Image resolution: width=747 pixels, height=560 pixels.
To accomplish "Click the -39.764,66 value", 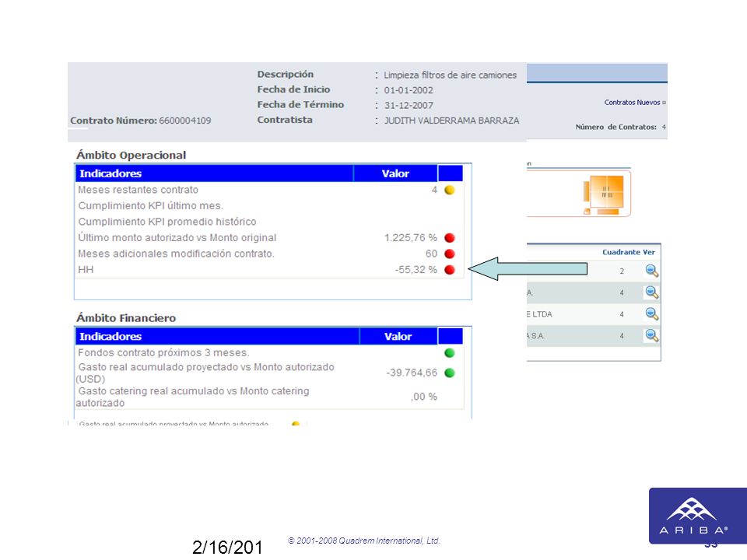I will pyautogui.click(x=412, y=373).
